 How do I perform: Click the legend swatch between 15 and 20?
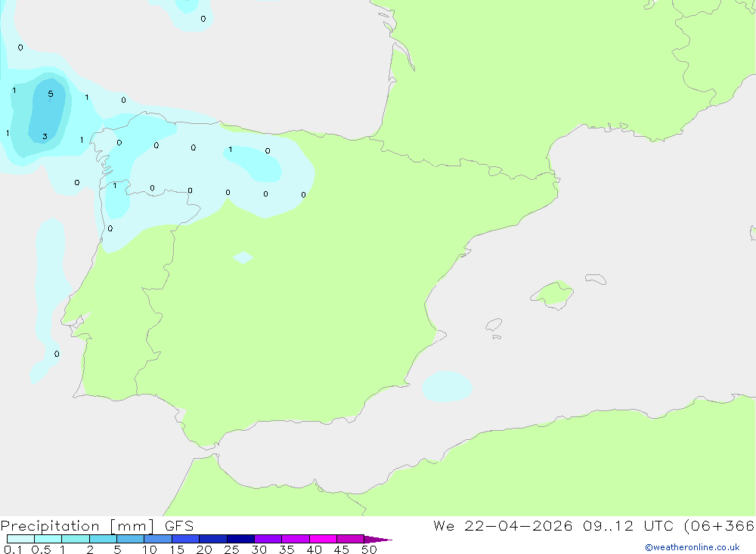tap(186, 539)
